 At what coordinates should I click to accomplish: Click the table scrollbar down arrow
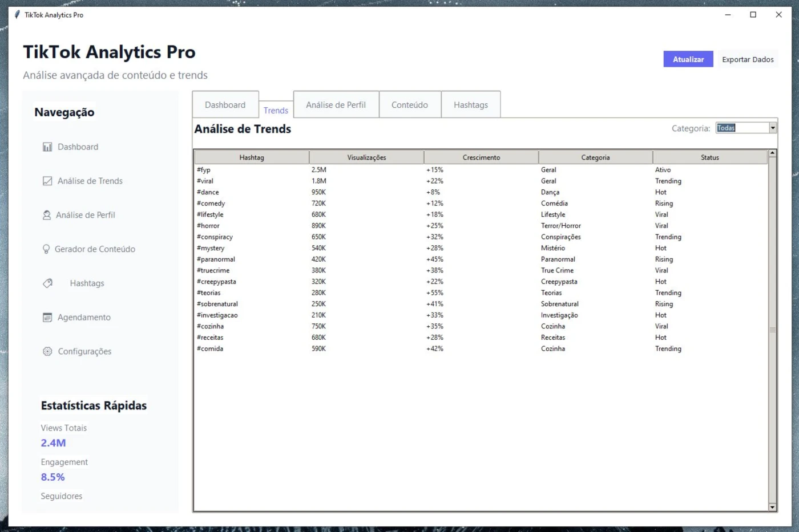[x=773, y=507]
